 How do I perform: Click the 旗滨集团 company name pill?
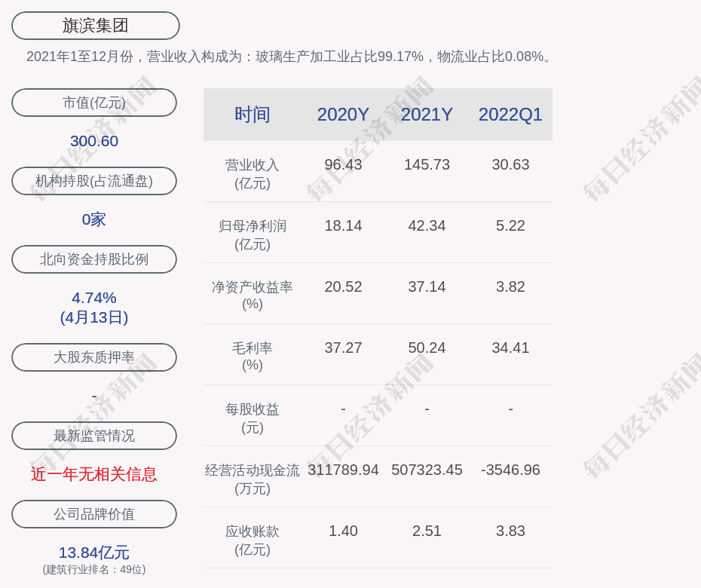(95, 26)
